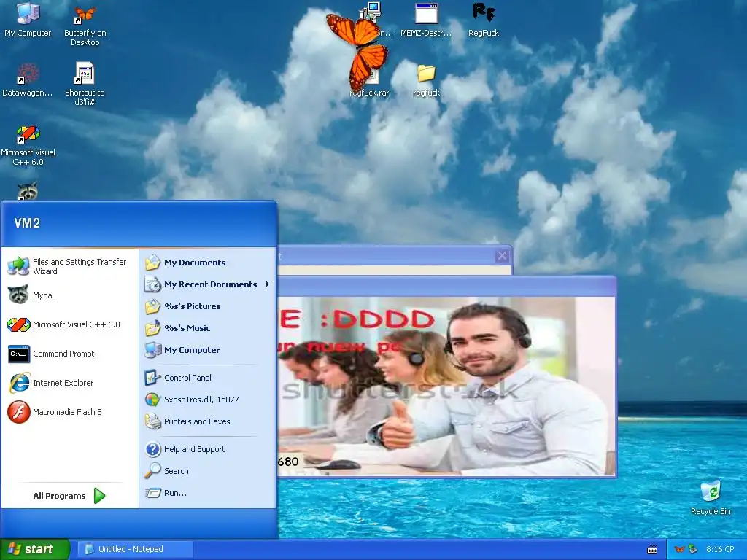Launch Mypal from Start menu
This screenshot has width=747, height=560.
[x=69, y=295]
